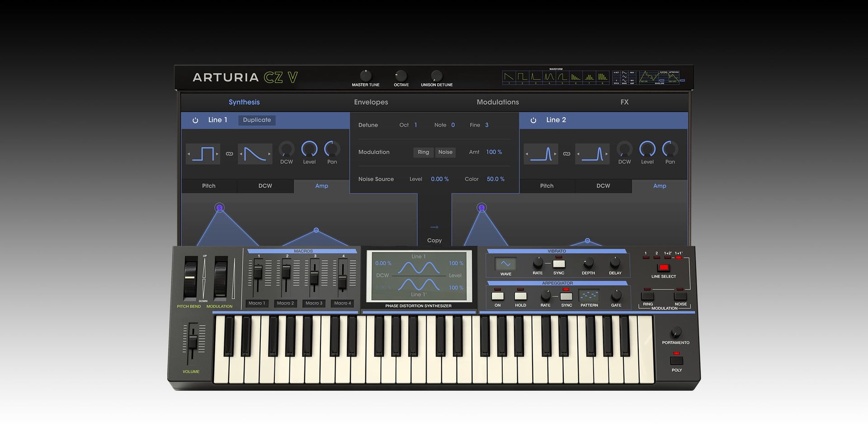The height and width of the screenshot is (427, 868).
Task: Switch to the FX tab
Action: tap(624, 102)
